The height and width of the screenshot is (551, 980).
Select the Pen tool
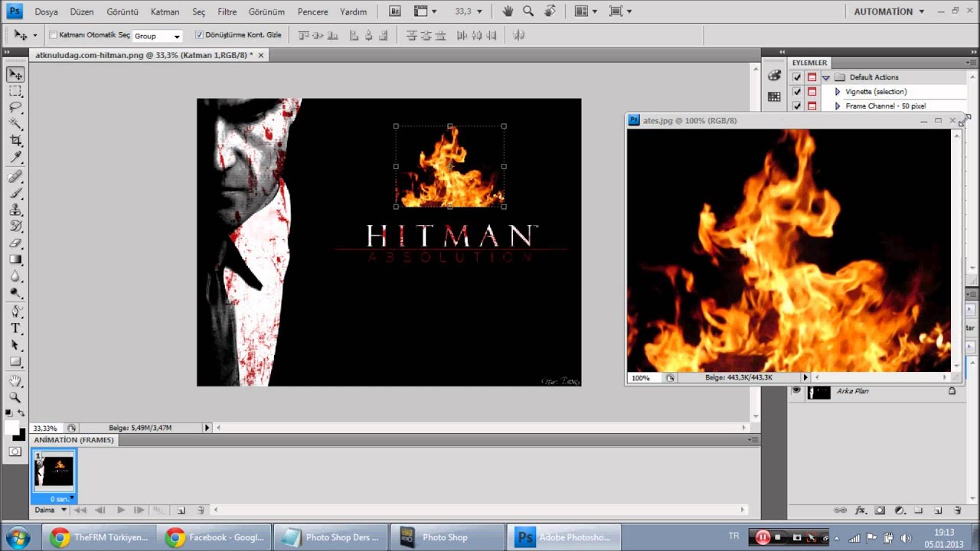click(15, 311)
